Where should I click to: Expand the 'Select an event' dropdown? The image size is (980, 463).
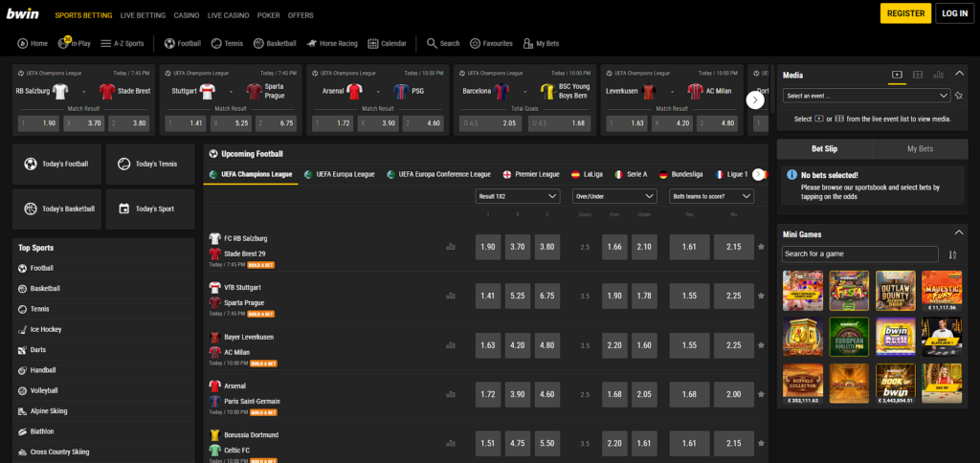[866, 96]
